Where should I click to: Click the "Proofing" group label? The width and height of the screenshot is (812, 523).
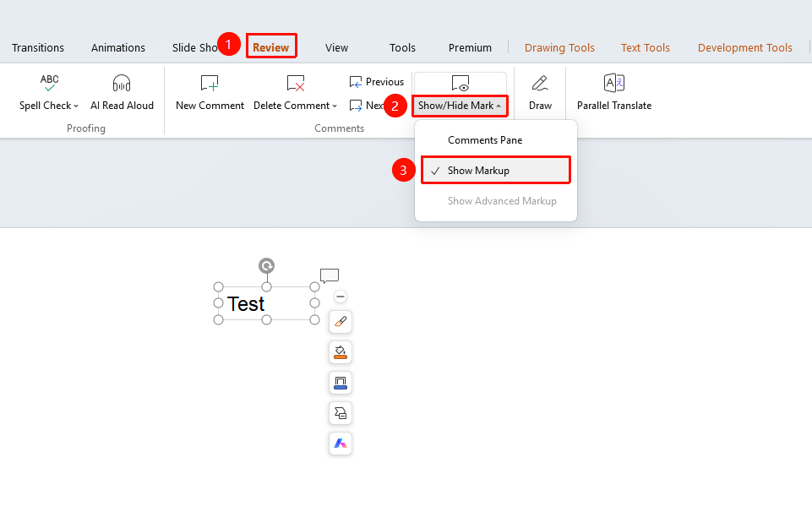[86, 128]
